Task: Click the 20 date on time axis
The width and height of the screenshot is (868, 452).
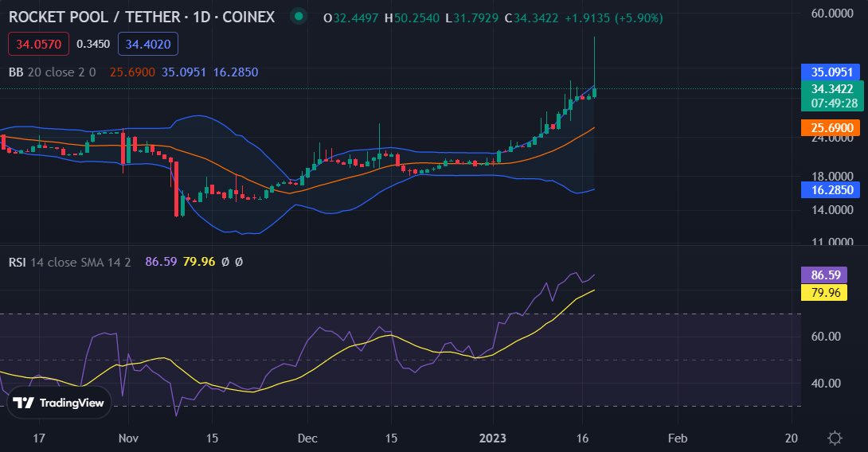Action: click(x=792, y=438)
